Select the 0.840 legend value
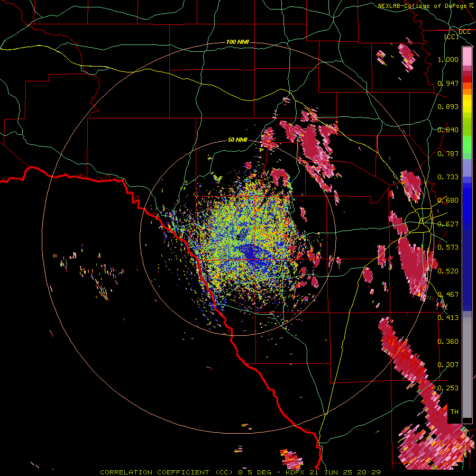Image resolution: width=476 pixels, height=476 pixels. tap(448, 130)
